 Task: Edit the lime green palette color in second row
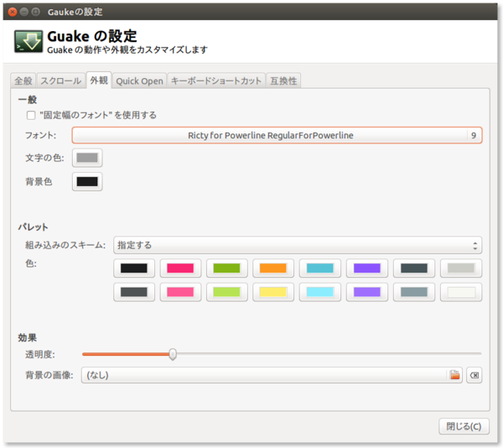(x=227, y=292)
